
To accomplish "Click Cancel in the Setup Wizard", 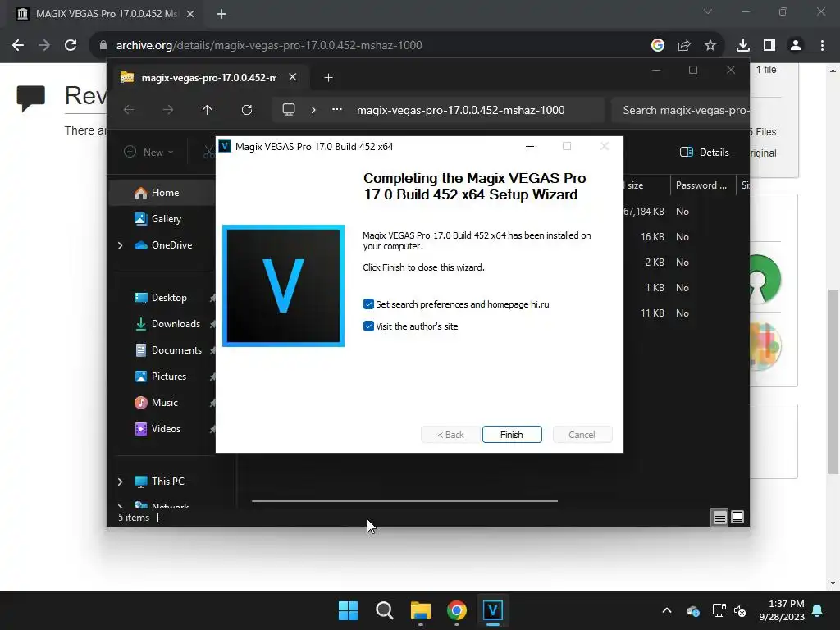I will 582,435.
